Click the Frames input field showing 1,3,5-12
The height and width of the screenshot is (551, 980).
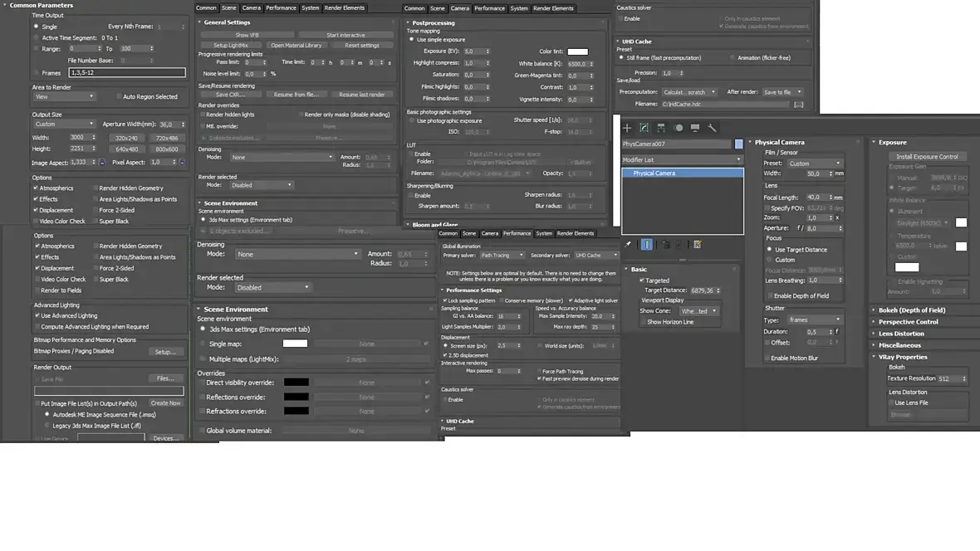[127, 72]
